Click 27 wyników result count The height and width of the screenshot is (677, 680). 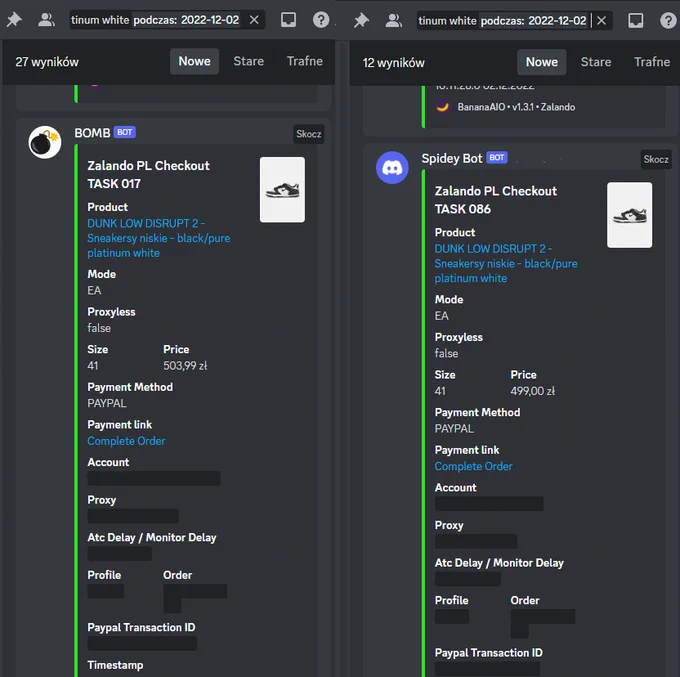point(47,62)
